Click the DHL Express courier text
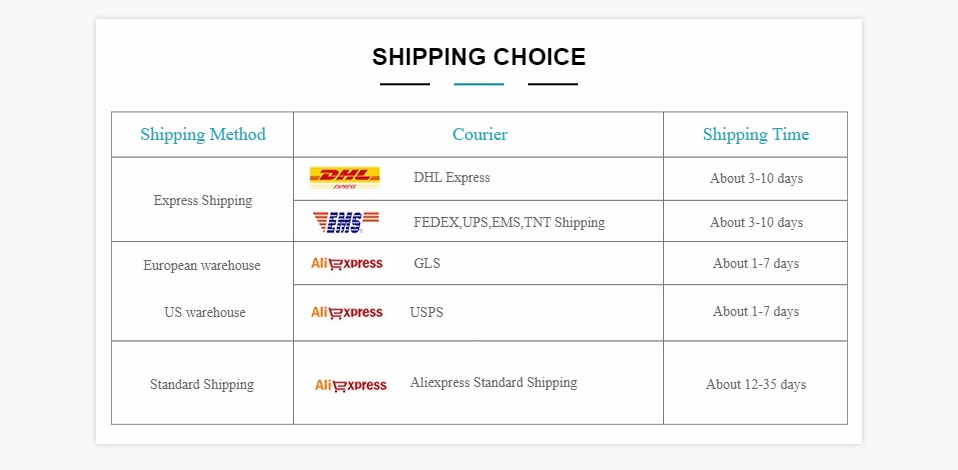958x470 pixels. click(452, 178)
